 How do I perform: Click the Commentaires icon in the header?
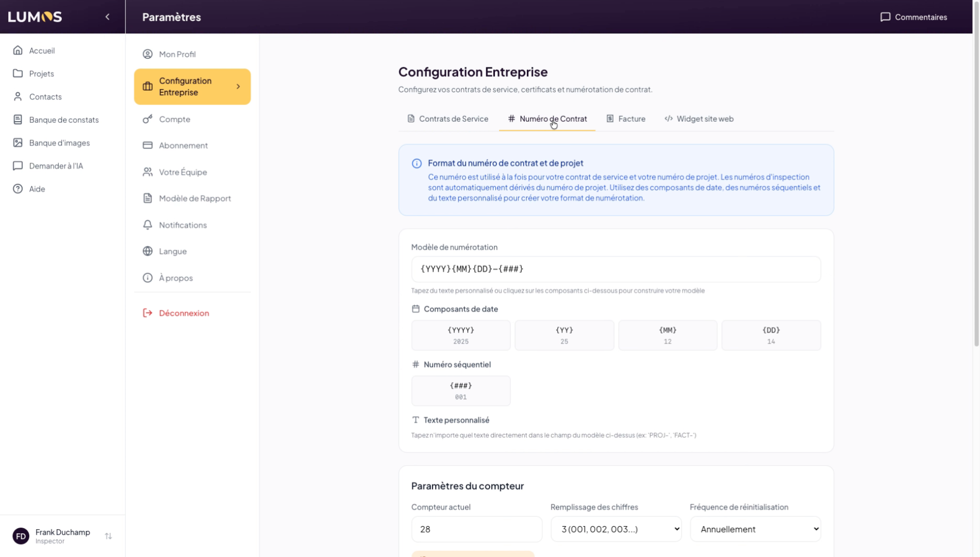[885, 17]
